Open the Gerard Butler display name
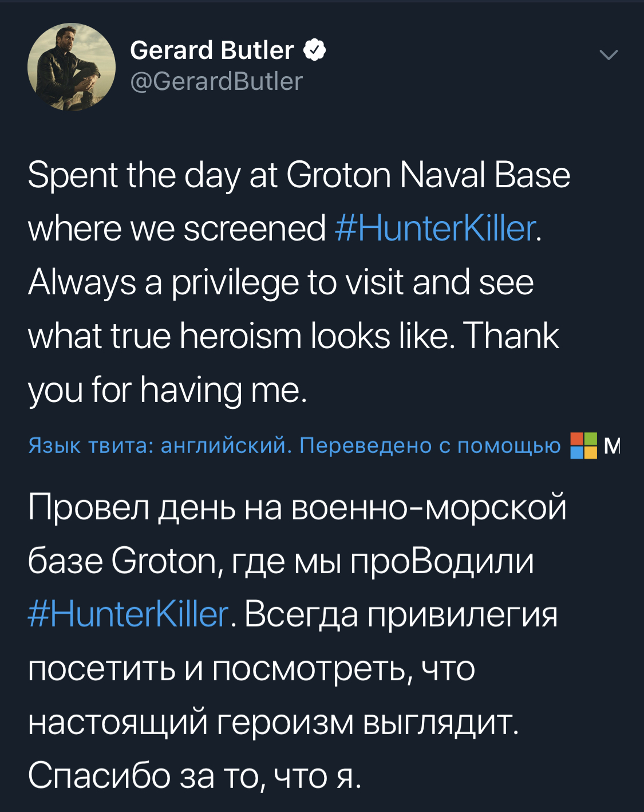 coord(212,50)
